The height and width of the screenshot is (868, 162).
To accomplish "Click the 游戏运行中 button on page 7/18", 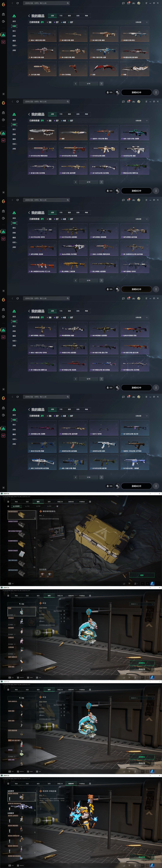I will point(137,486).
